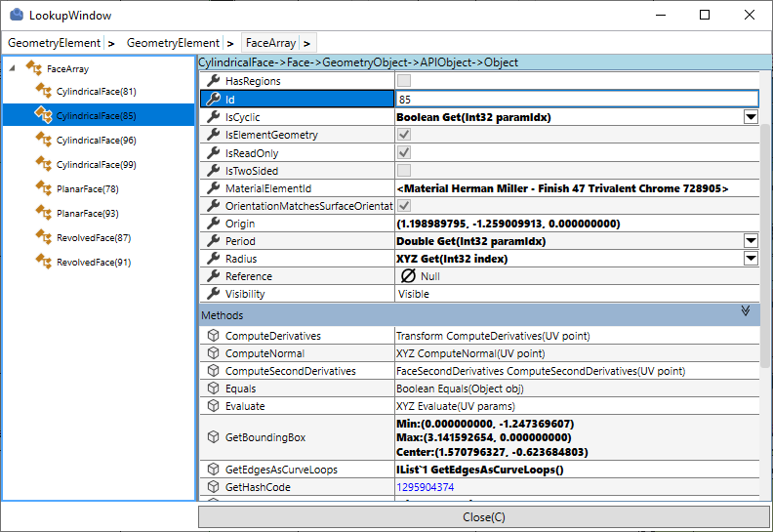This screenshot has width=773, height=532.
Task: Click Boolean Equals(Object obj) signature
Action: click(460, 389)
